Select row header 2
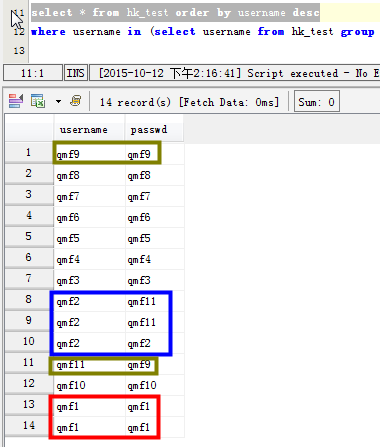 pyautogui.click(x=29, y=174)
